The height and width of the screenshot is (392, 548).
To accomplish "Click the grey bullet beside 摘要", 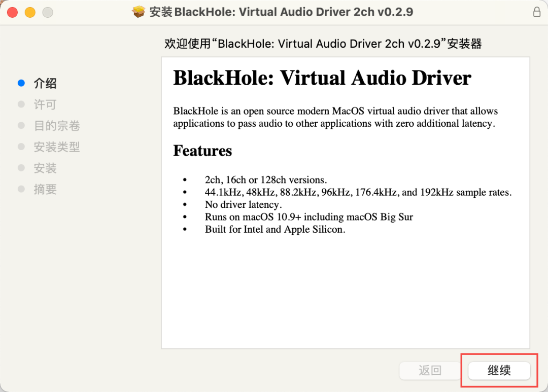I will [x=21, y=189].
